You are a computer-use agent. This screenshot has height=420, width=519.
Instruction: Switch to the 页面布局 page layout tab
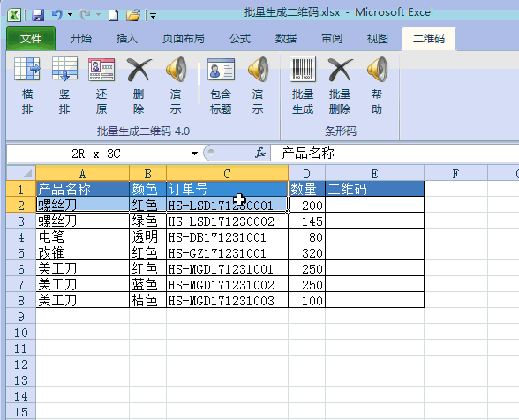(183, 39)
